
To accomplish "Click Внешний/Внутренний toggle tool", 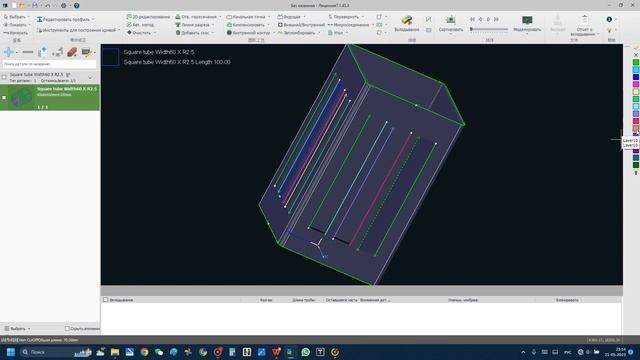I will coord(301,25).
